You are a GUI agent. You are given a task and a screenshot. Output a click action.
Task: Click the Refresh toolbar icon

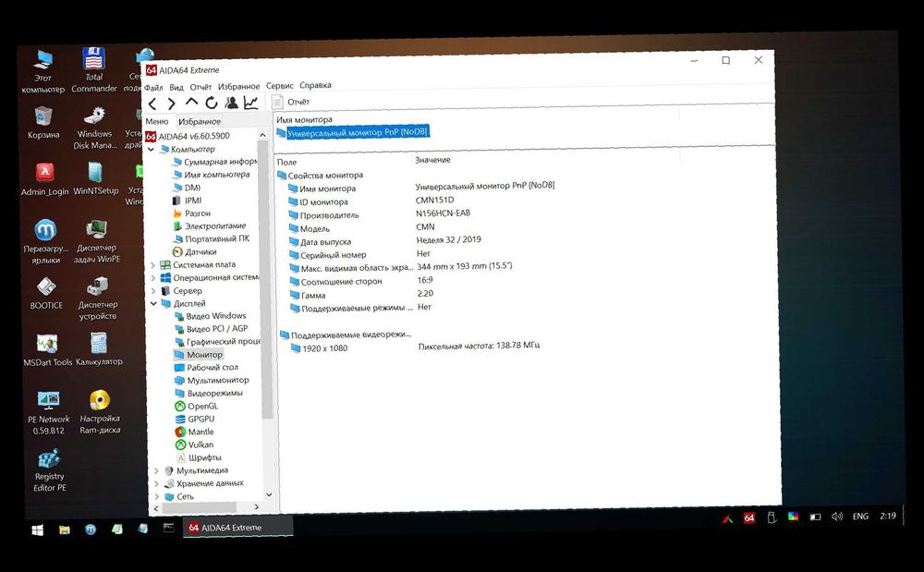[212, 103]
